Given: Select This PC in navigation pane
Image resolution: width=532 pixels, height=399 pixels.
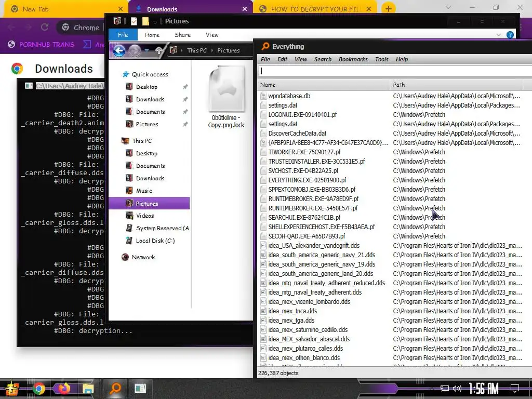Looking at the screenshot, I should [141, 141].
